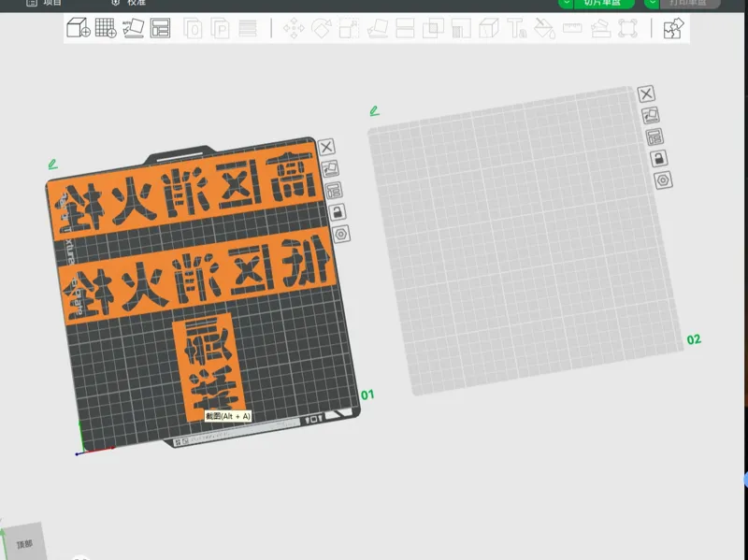Select the Support painting tool
Image resolution: width=748 pixels, height=560 pixels.
461,29
